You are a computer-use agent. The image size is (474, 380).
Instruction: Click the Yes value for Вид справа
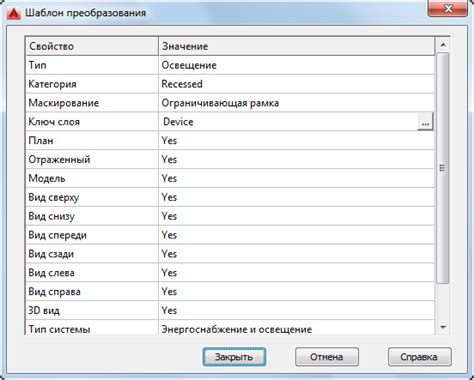[x=297, y=292]
